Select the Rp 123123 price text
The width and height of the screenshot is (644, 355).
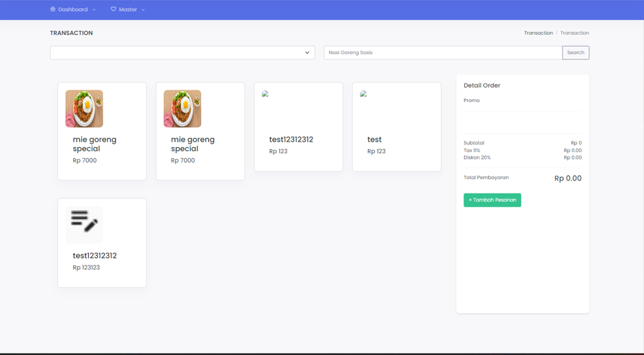(86, 267)
